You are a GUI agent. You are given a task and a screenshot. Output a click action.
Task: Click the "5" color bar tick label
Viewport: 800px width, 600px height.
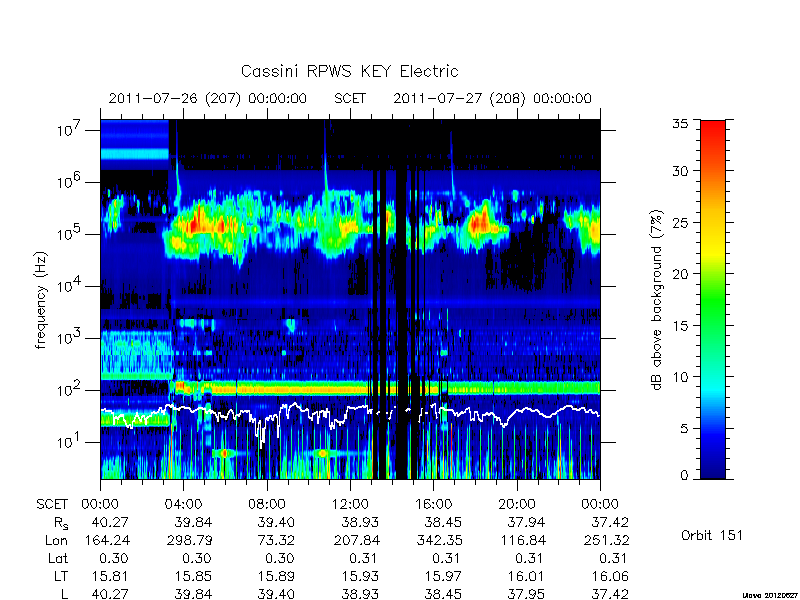click(684, 429)
